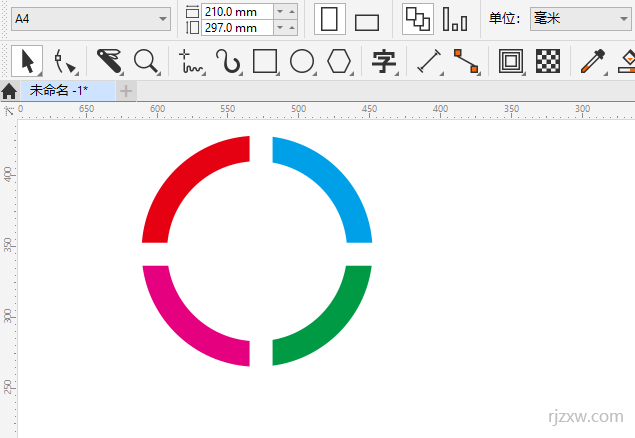Select the Polygon tool
The height and width of the screenshot is (438, 635).
click(340, 62)
